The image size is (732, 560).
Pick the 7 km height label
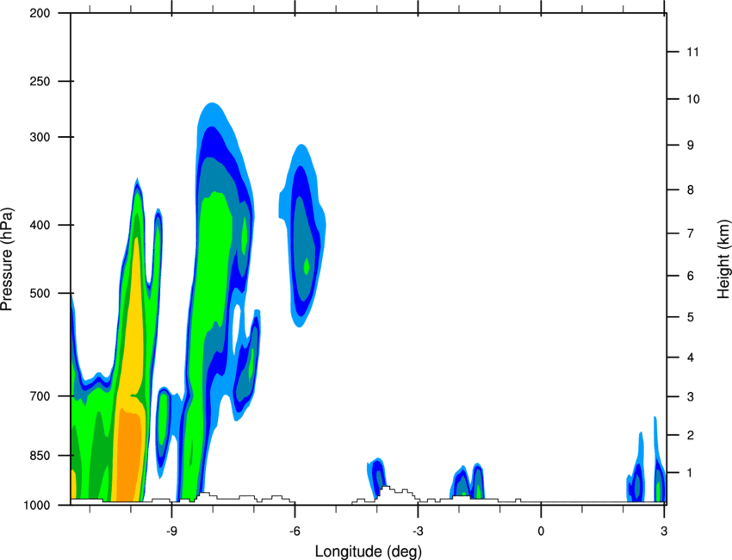coord(691,233)
